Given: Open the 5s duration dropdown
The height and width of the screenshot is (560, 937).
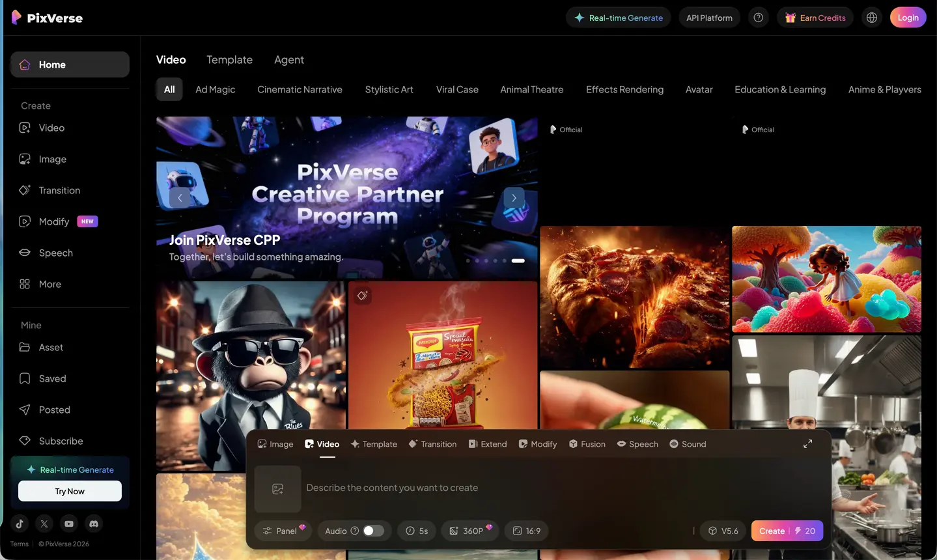Looking at the screenshot, I should click(417, 531).
